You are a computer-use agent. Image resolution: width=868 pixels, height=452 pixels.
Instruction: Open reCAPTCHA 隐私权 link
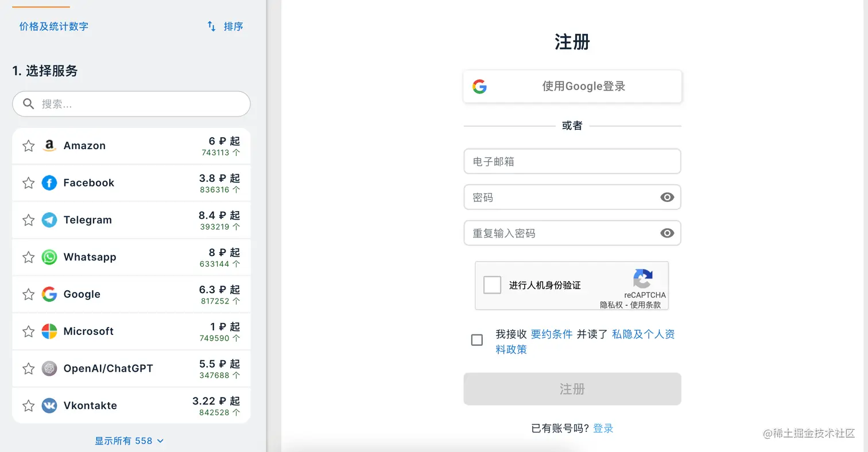[x=611, y=305]
